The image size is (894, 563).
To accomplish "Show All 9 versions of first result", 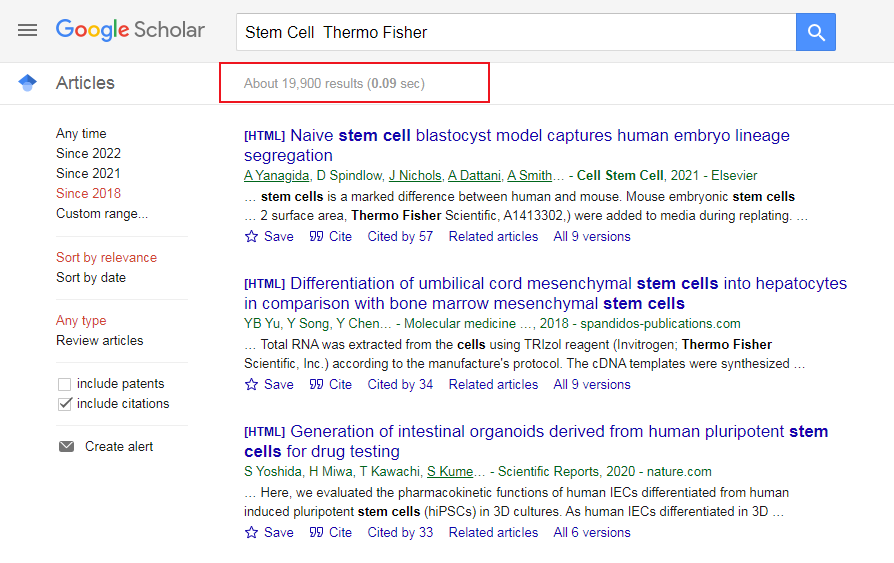I will [592, 237].
